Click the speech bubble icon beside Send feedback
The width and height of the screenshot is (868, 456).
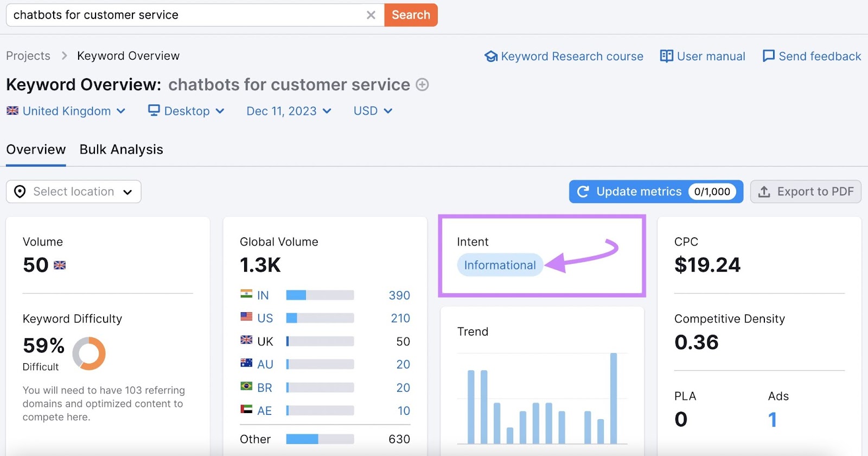768,56
